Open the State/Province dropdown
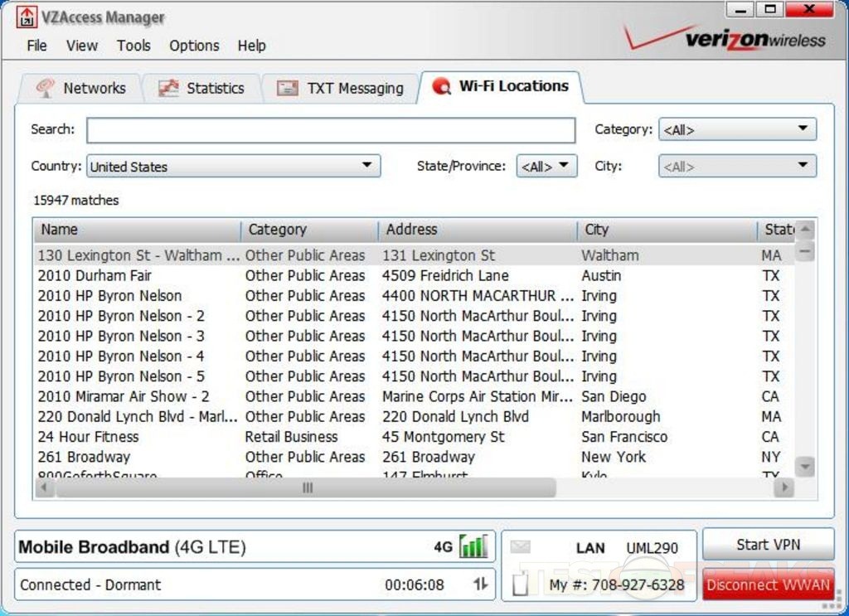Image resolution: width=849 pixels, height=616 pixels. 546,166
